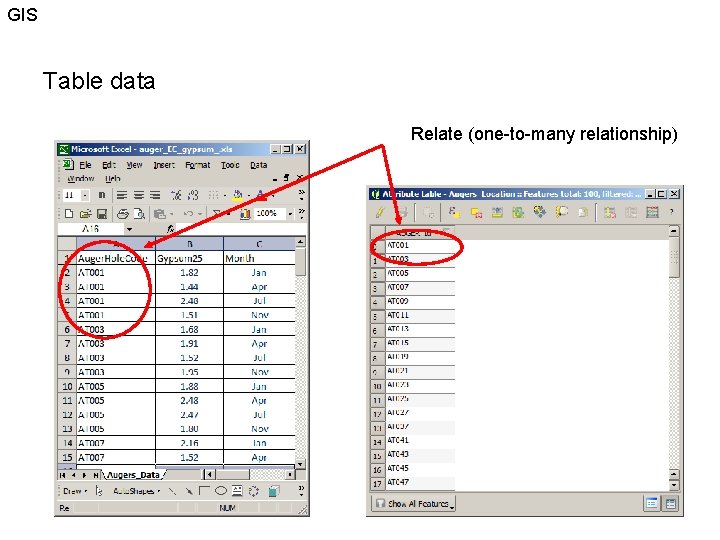720x540 pixels.
Task: Click the Augers_Data sheet tab
Action: coord(133,475)
